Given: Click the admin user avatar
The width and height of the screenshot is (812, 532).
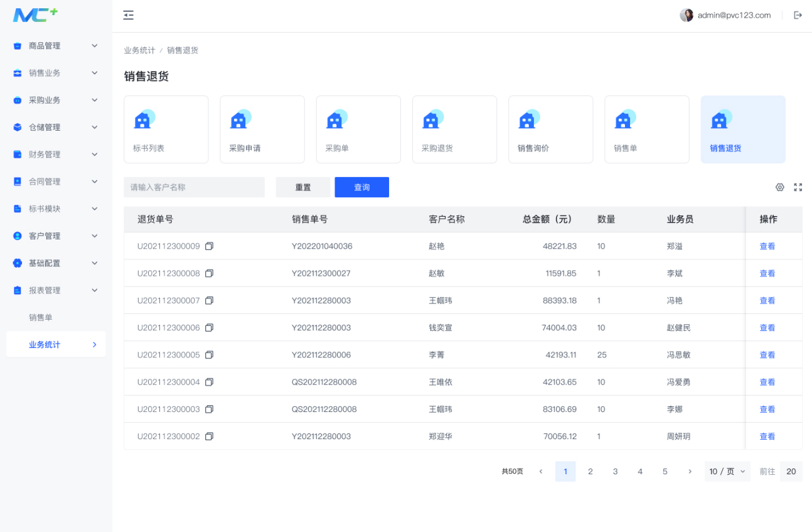Looking at the screenshot, I should (x=686, y=15).
